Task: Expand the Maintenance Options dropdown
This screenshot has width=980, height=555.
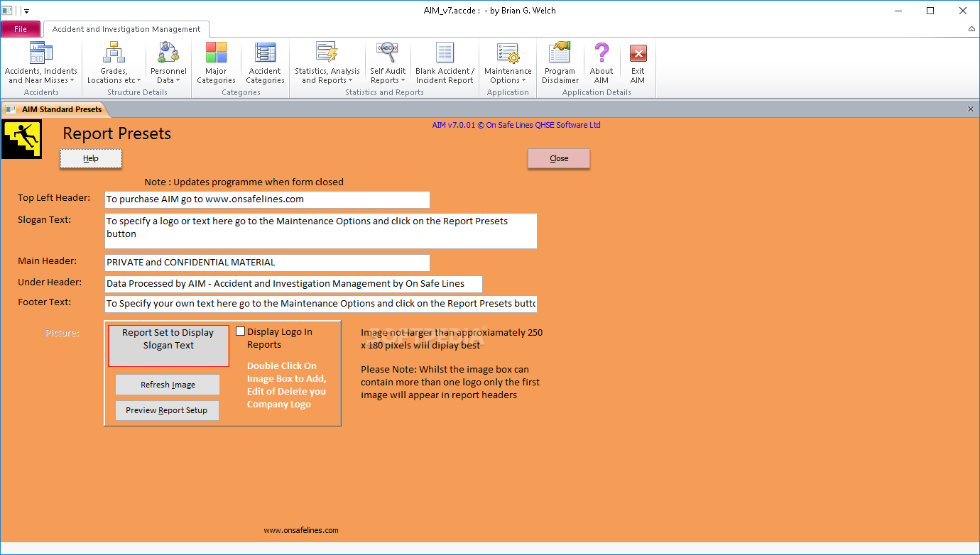Action: coord(508,63)
